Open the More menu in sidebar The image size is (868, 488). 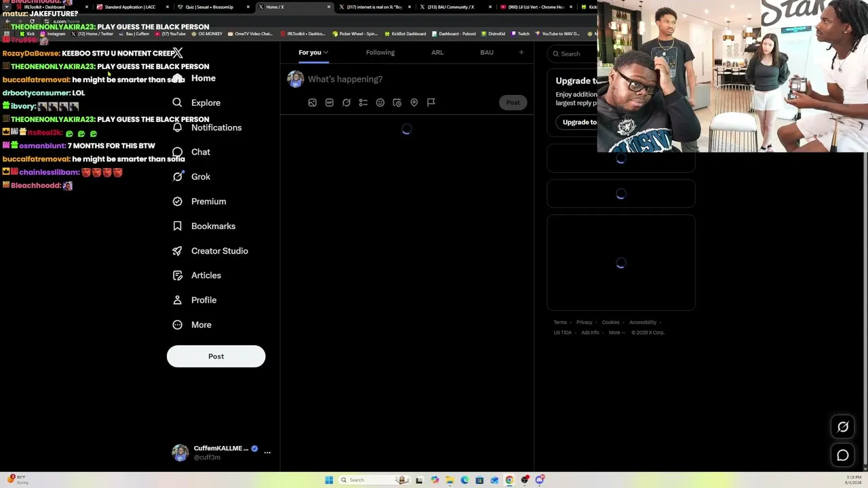[x=192, y=325]
